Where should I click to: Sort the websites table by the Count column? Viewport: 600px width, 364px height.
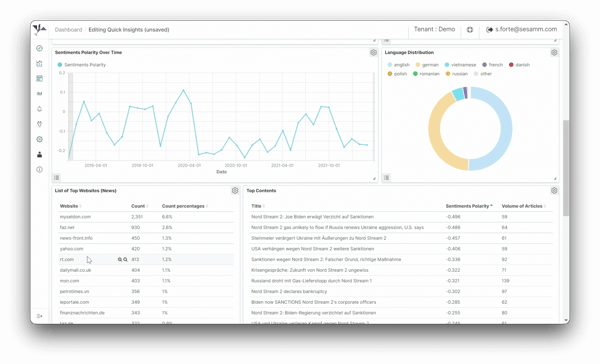point(139,206)
